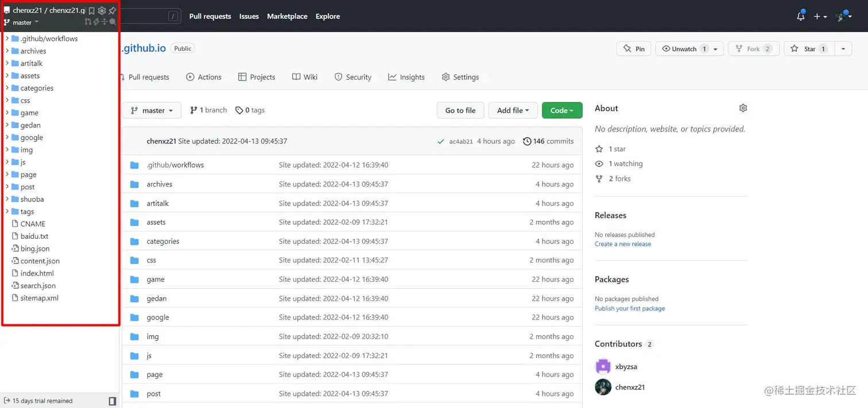Click the notifications bell icon

point(801,16)
